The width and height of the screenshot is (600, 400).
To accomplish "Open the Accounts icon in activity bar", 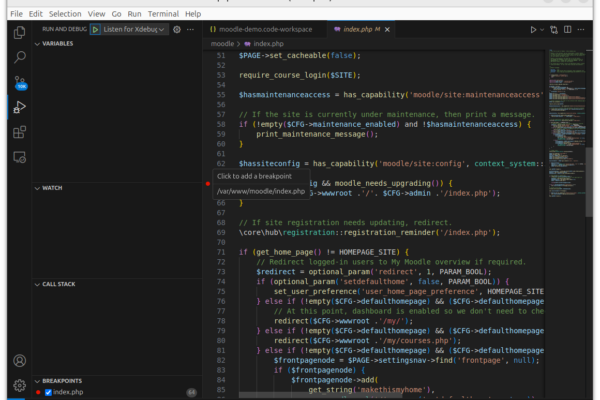I will point(20,361).
